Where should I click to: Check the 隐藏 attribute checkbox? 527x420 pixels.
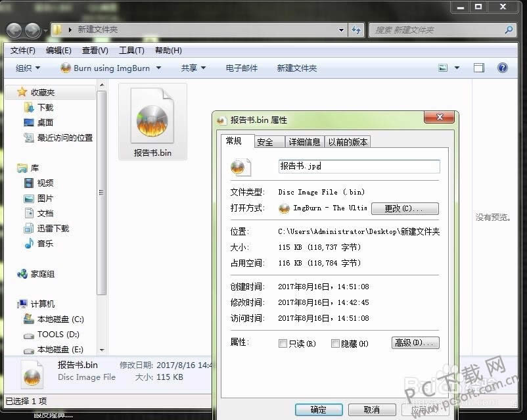(x=335, y=343)
